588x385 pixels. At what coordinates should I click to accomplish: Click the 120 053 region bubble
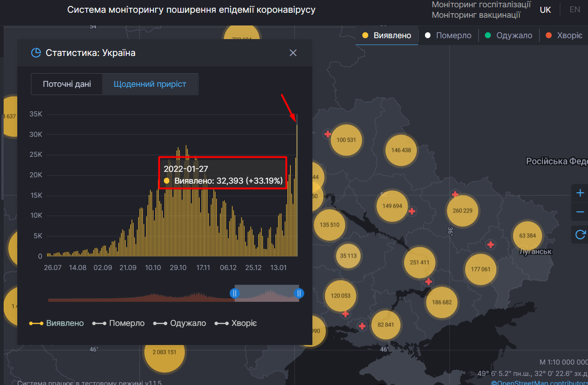(x=341, y=295)
